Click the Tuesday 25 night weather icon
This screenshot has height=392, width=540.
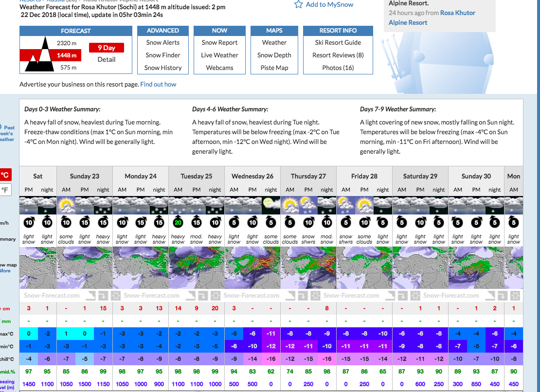(215, 205)
